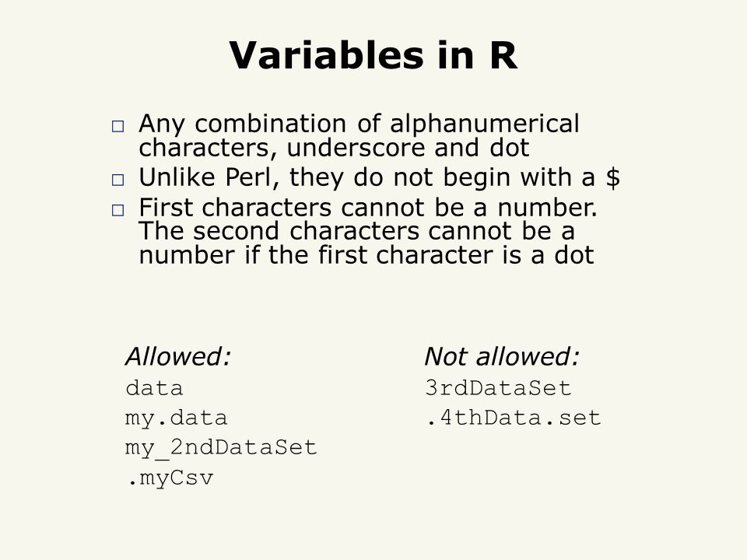Click the word 'combination' in first bullet
This screenshot has height=560, width=747.
(271, 124)
